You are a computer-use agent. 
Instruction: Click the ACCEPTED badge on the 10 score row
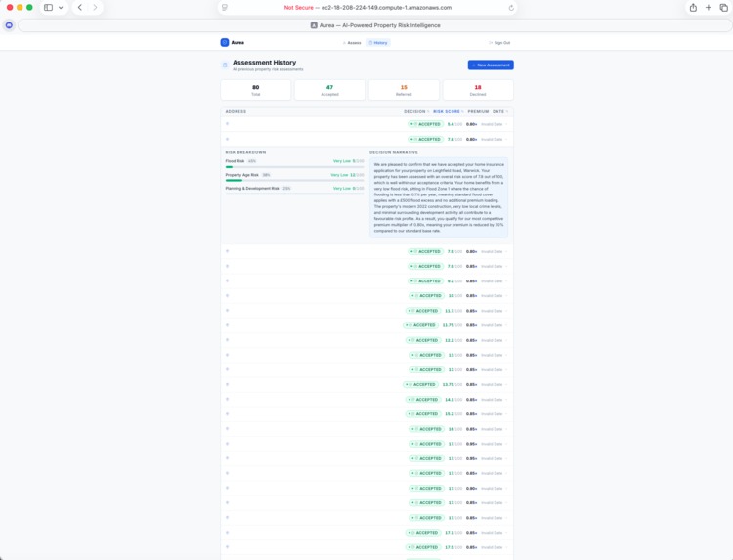coord(426,296)
